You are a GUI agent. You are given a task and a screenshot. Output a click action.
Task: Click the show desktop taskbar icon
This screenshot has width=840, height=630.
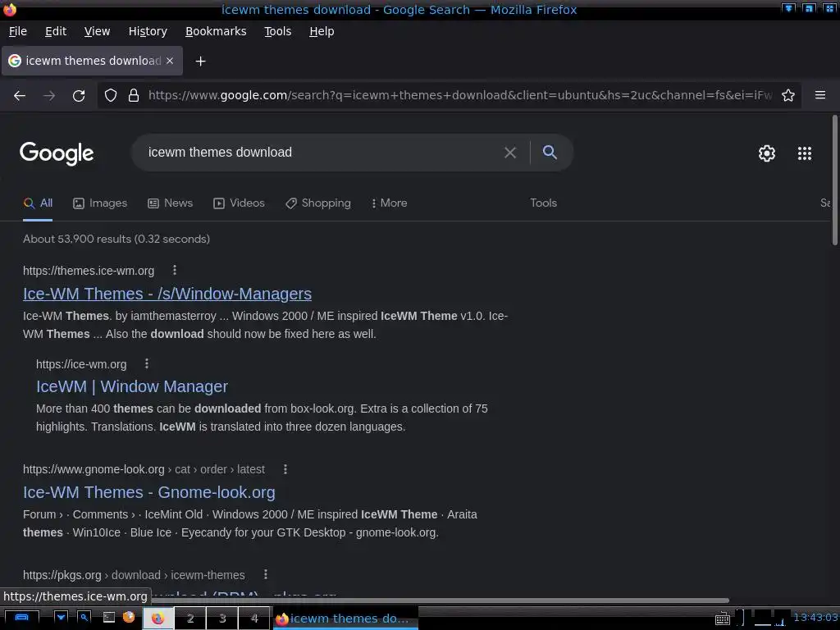pyautogui.click(x=61, y=617)
